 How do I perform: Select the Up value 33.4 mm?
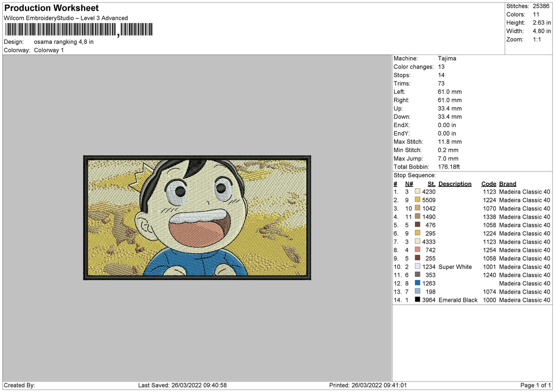point(450,109)
